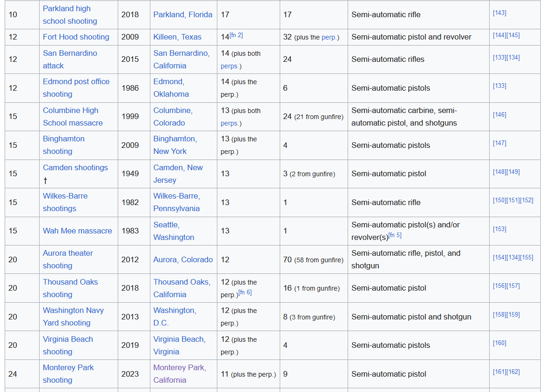Open citation [133] in the Edmond row
The height and width of the screenshot is (392, 545).
499,86
